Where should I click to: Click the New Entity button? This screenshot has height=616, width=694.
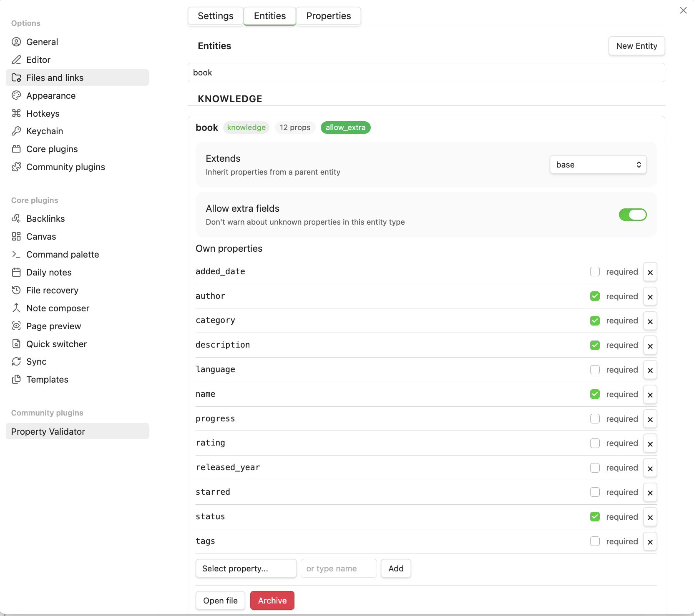coord(636,46)
